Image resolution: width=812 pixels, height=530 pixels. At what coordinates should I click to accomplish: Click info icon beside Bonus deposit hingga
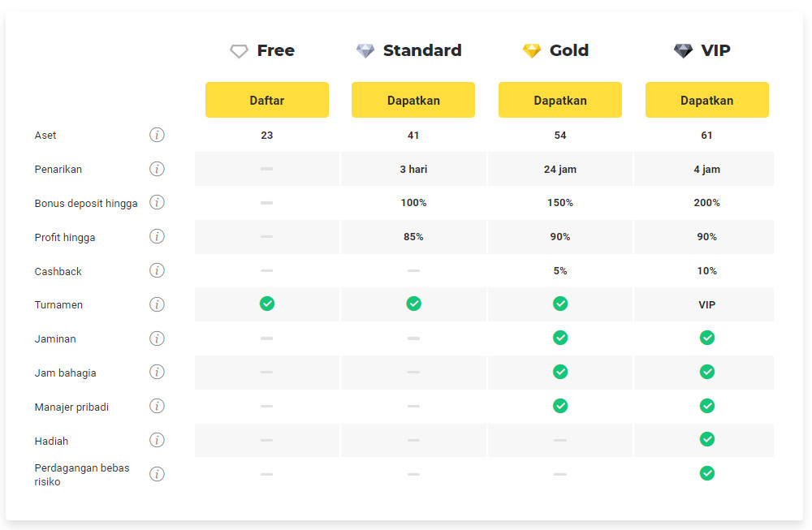click(157, 202)
